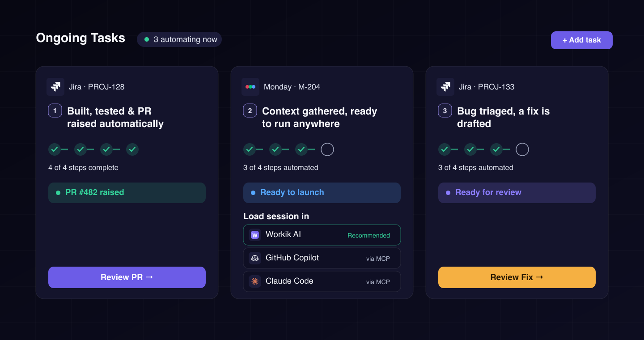The width and height of the screenshot is (644, 340).
Task: Select GitHub Copilot session option
Action: [322, 258]
